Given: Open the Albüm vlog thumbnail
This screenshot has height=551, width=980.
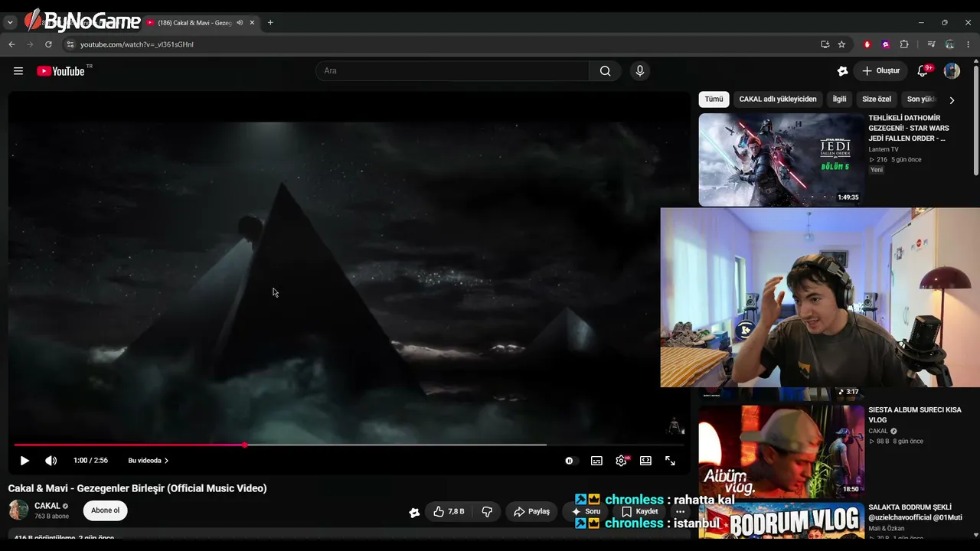Looking at the screenshot, I should [781, 451].
